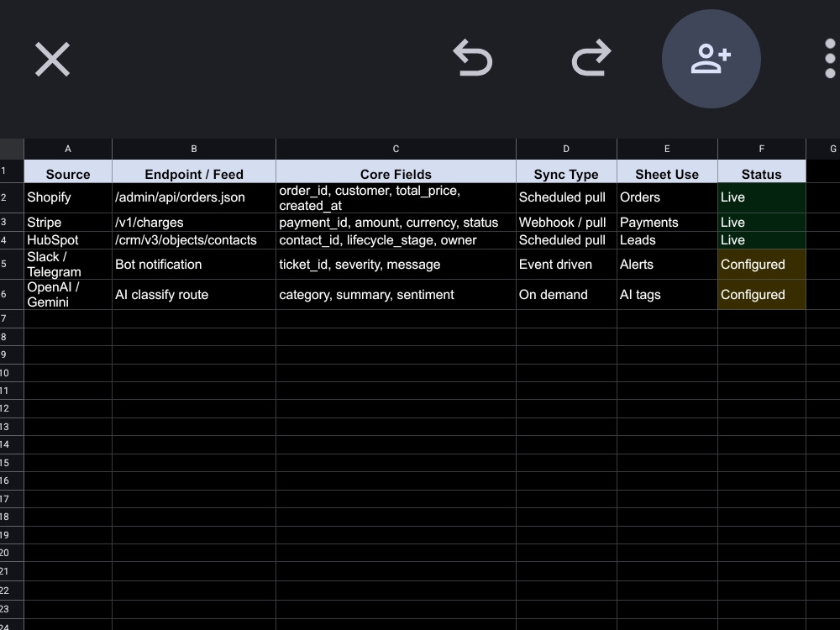Select the 'Bot notification' cell
Screen dimensions: 840x630
click(x=194, y=264)
